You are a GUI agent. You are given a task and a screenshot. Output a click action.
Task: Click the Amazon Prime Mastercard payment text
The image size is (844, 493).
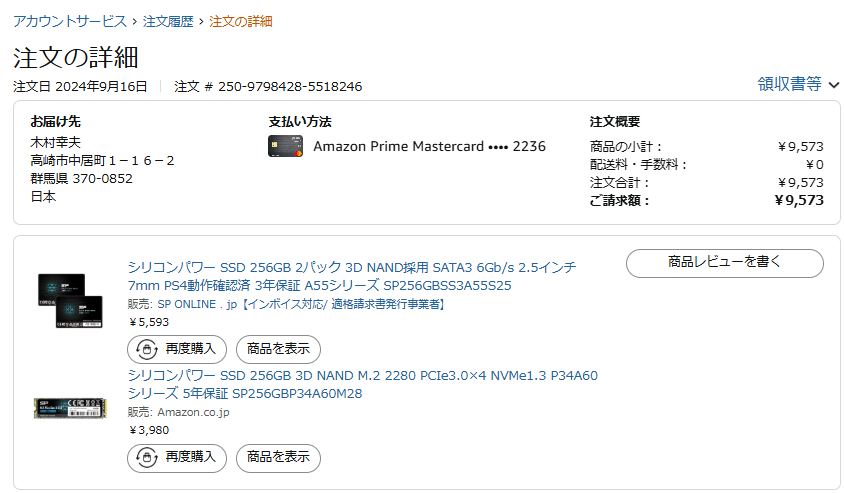429,146
